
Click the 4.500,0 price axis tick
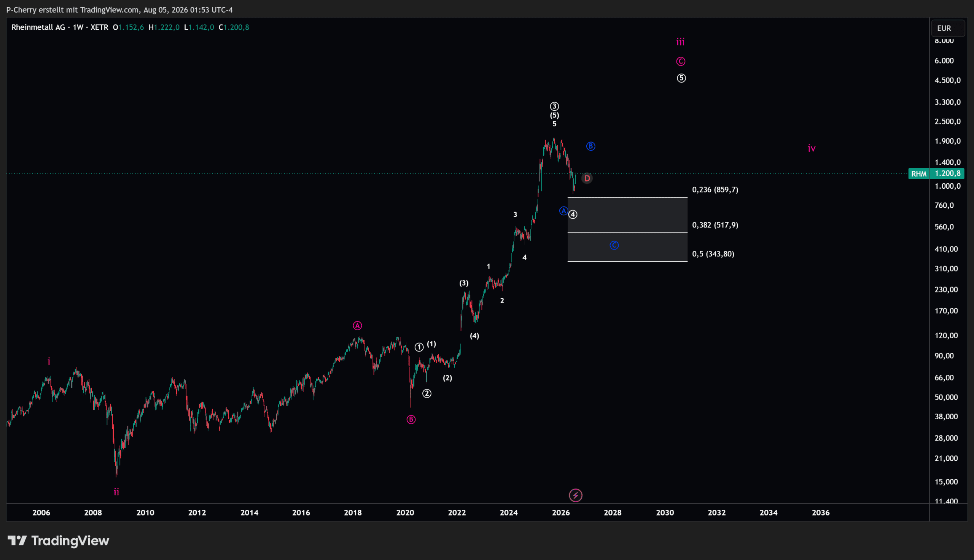[x=947, y=80]
